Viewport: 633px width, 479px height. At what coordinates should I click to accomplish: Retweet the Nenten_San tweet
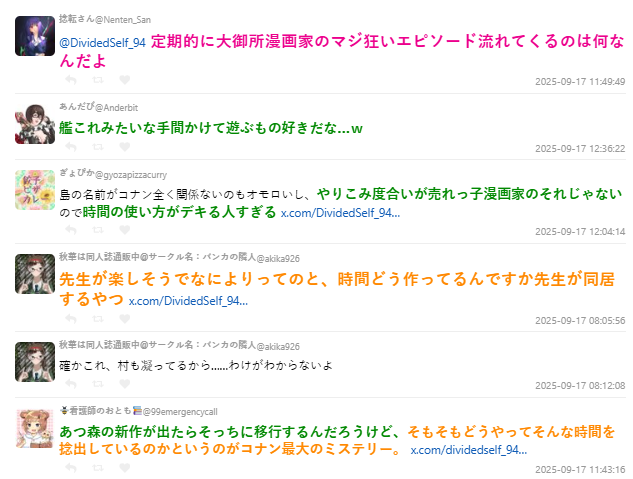[97, 79]
